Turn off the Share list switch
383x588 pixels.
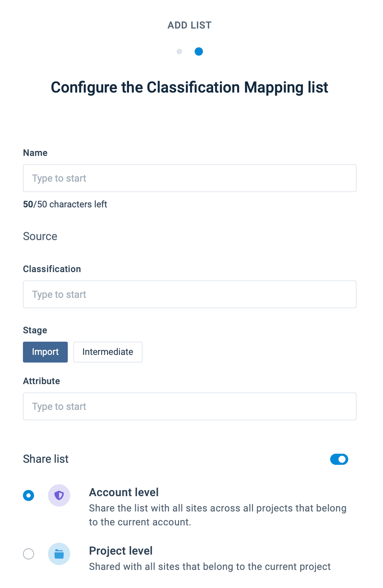point(339,459)
